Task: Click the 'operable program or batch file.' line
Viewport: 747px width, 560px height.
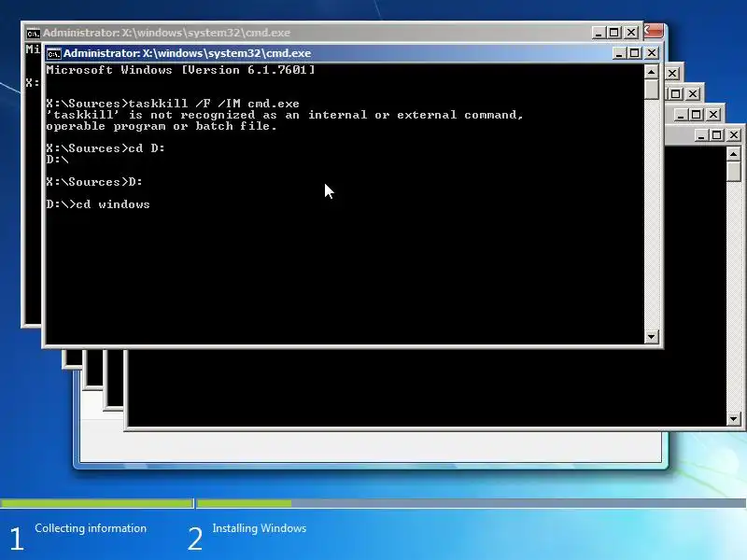Action: (162, 126)
